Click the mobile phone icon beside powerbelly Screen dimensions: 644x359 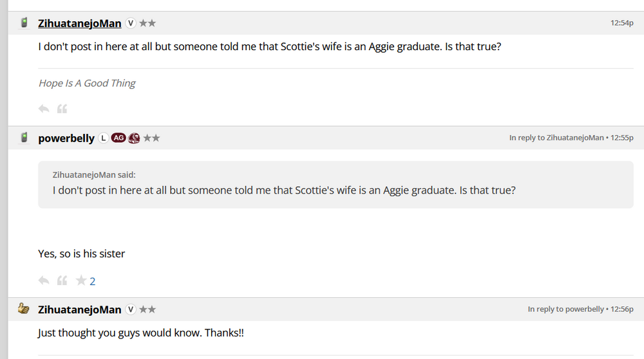coord(24,138)
